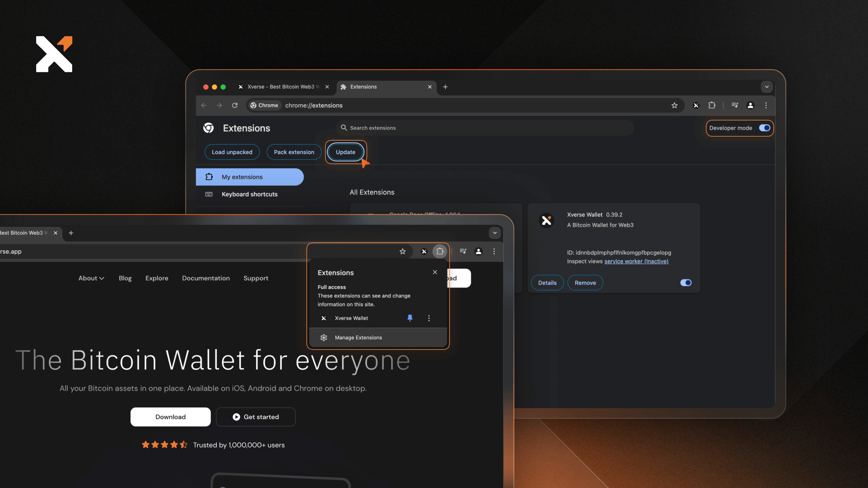Click the Xverse logo in the top-left corner
Screen dimensions: 868x488
pyautogui.click(x=54, y=54)
